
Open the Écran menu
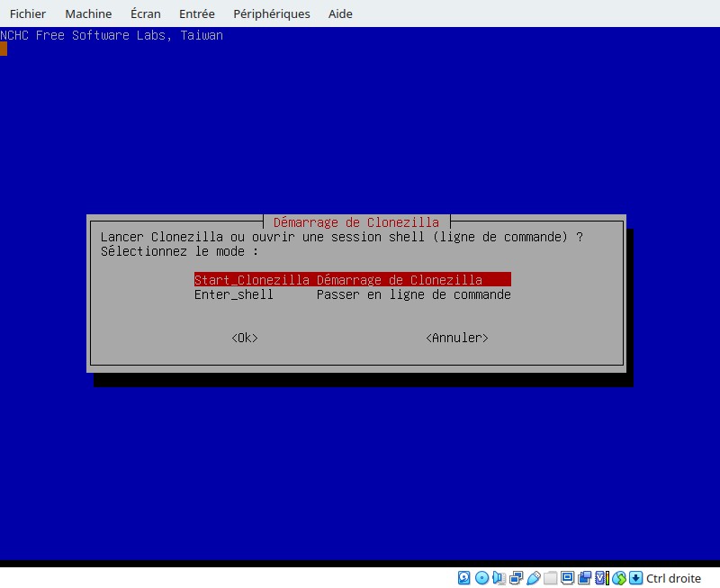[x=146, y=14]
